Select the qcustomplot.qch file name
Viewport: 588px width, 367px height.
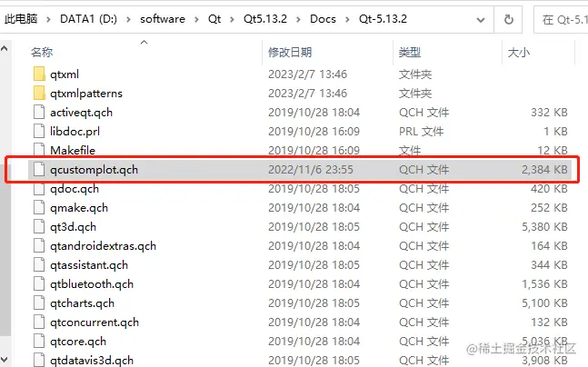(95, 170)
